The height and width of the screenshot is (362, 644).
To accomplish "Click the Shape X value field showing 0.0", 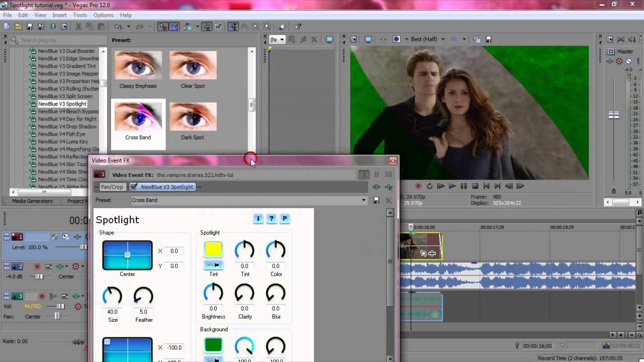I will point(174,251).
